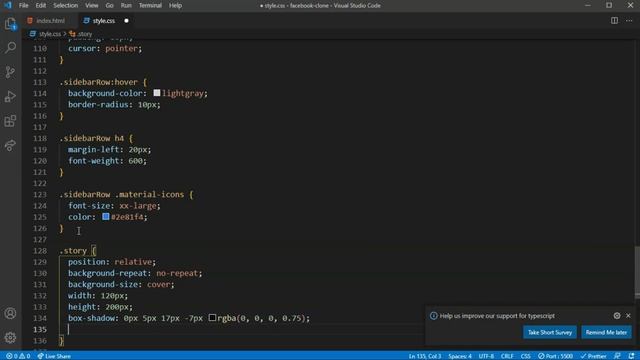Click the #2e81f4 blue color swatch
Screen dimensions: 640x360
point(106,216)
